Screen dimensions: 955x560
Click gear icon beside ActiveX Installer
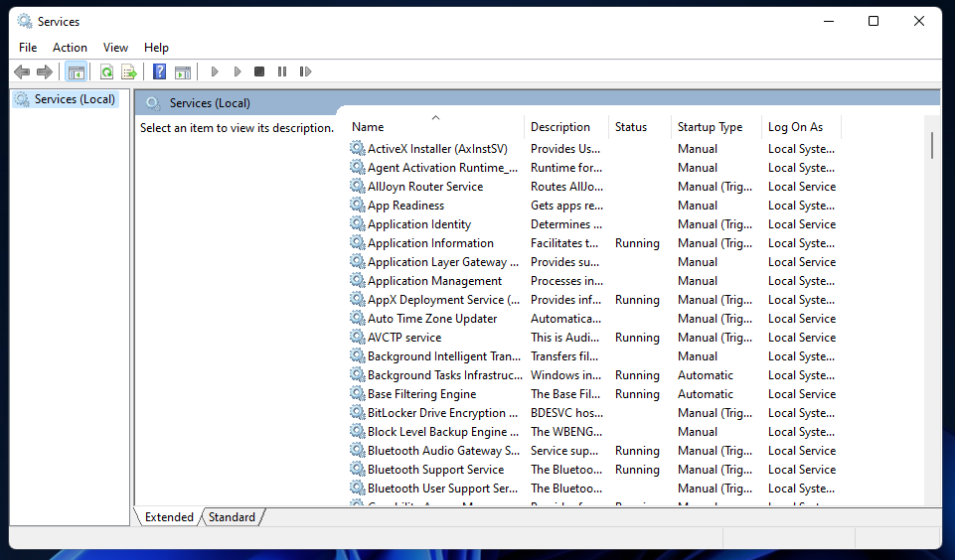pyautogui.click(x=358, y=148)
